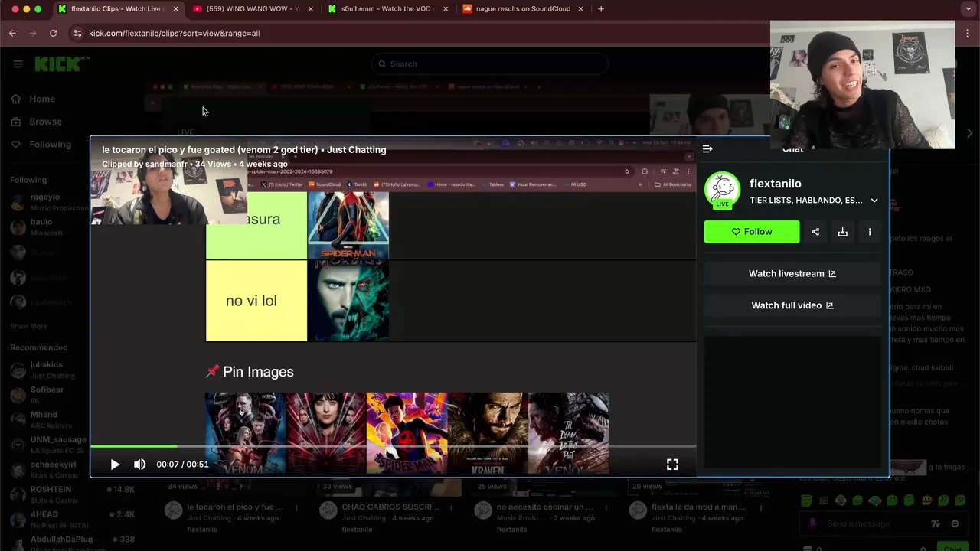Screen dimensions: 980x551
Task: Follow the flextanilo channel
Action: [x=752, y=232]
